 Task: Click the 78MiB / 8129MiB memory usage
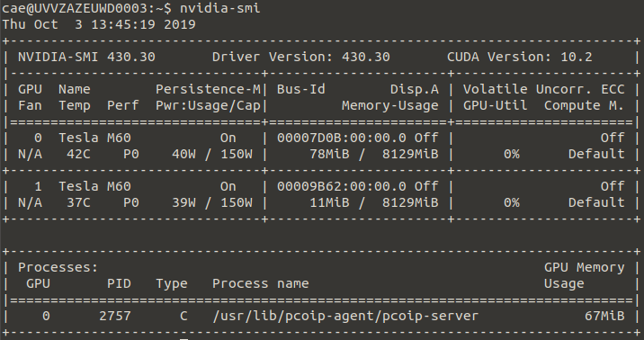[374, 154]
